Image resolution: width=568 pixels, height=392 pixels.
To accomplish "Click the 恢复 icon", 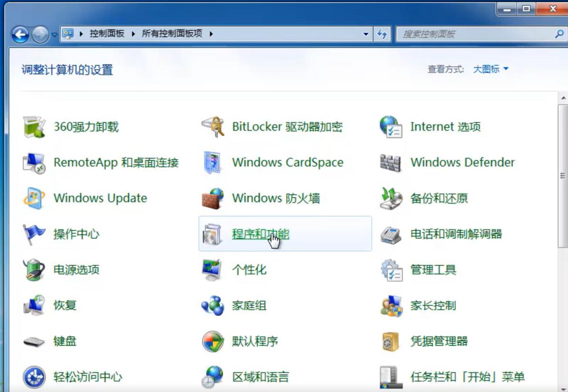I will pyautogui.click(x=34, y=305).
